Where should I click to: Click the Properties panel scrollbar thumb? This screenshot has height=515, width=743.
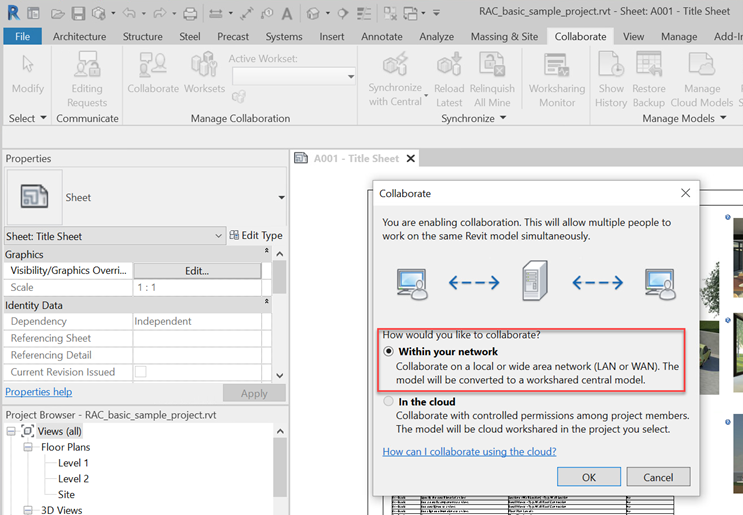[x=280, y=277]
